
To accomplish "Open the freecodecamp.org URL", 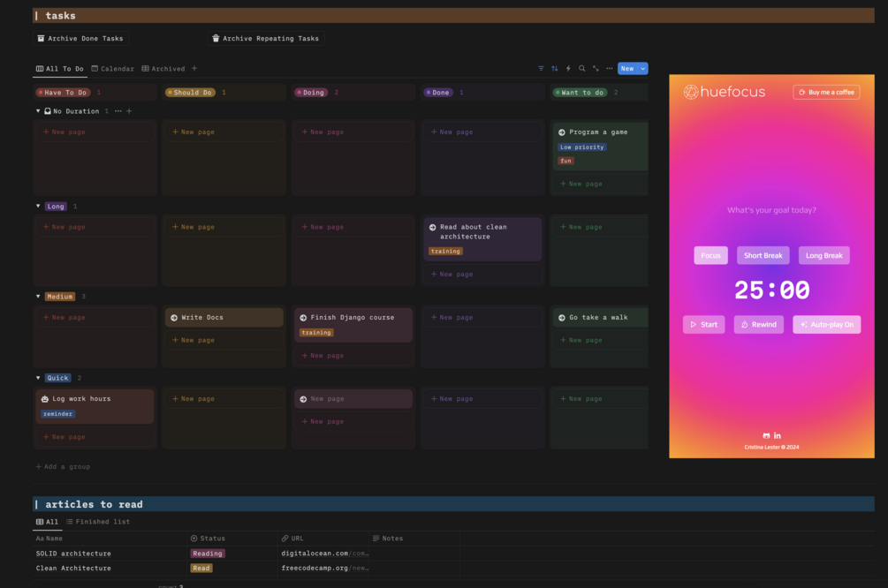I will [324, 569].
